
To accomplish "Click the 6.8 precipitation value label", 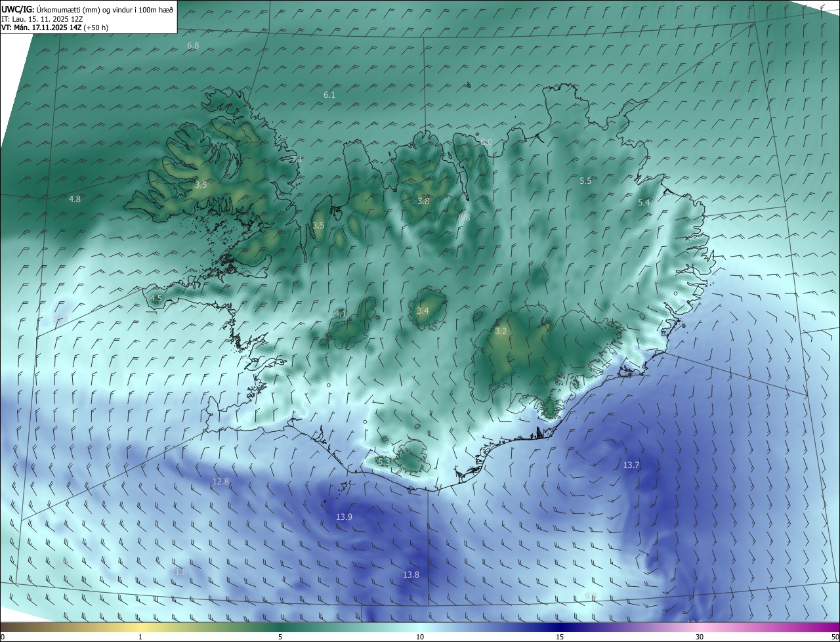I will pos(193,46).
